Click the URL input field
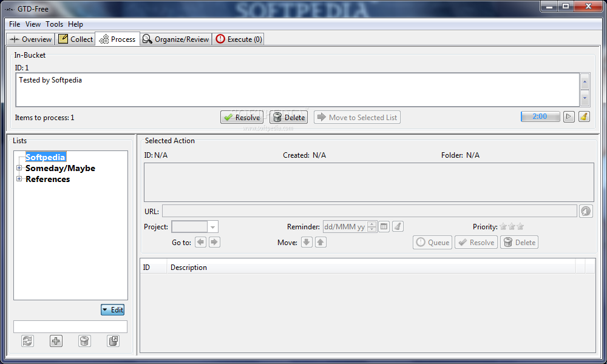 [370, 211]
